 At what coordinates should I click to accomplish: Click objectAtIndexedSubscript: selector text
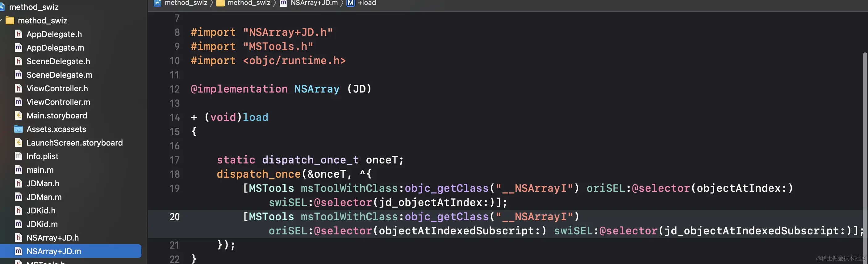point(460,231)
